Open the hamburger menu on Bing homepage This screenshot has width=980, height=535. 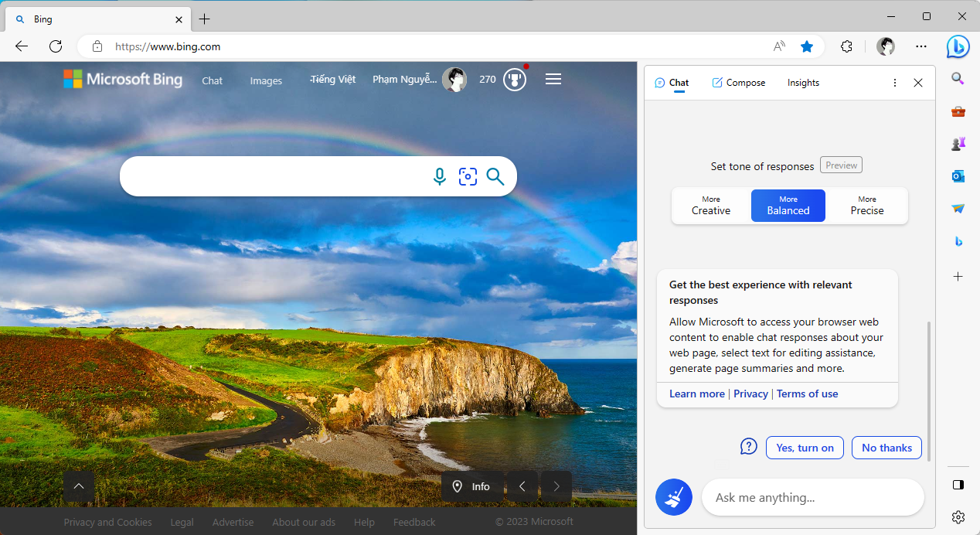pos(553,78)
